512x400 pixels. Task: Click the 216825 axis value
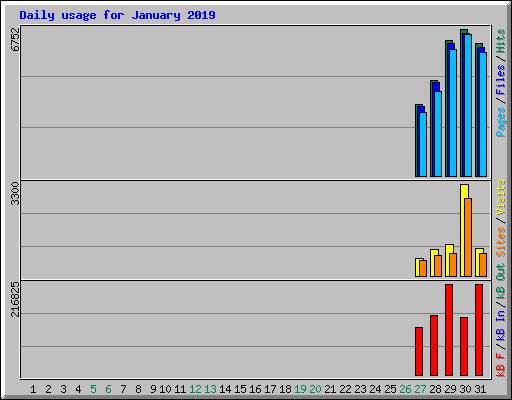[x=15, y=299]
